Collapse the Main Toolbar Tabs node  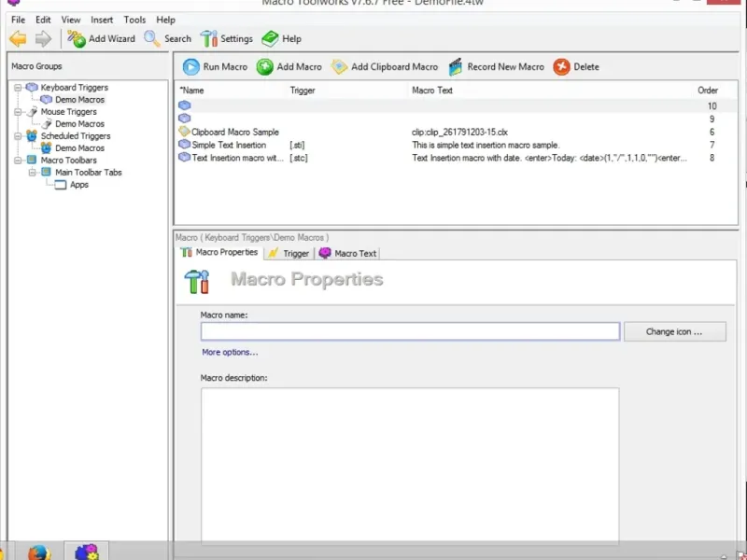point(32,173)
